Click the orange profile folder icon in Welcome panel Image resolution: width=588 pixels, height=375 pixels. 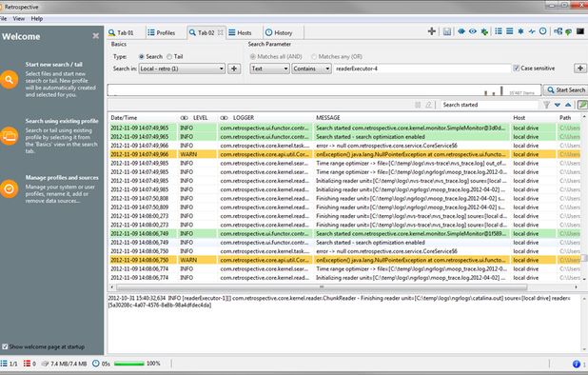10,136
